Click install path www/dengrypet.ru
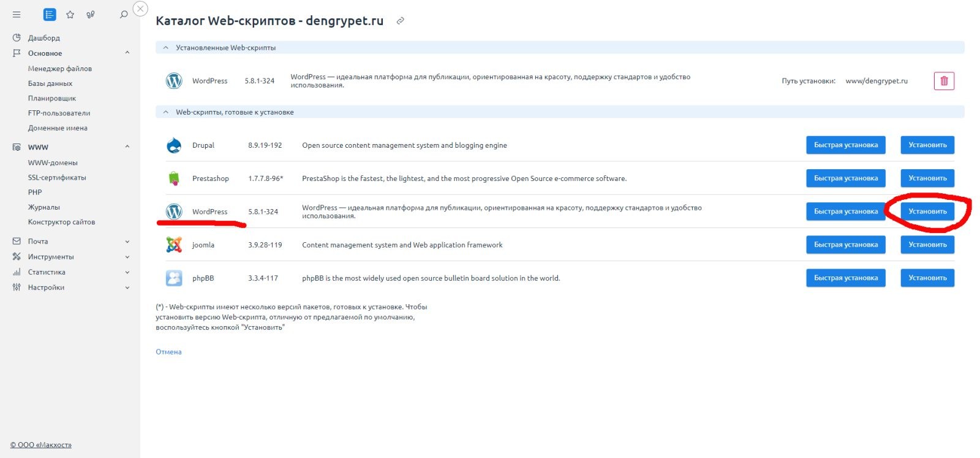This screenshot has width=980, height=458. click(x=876, y=81)
